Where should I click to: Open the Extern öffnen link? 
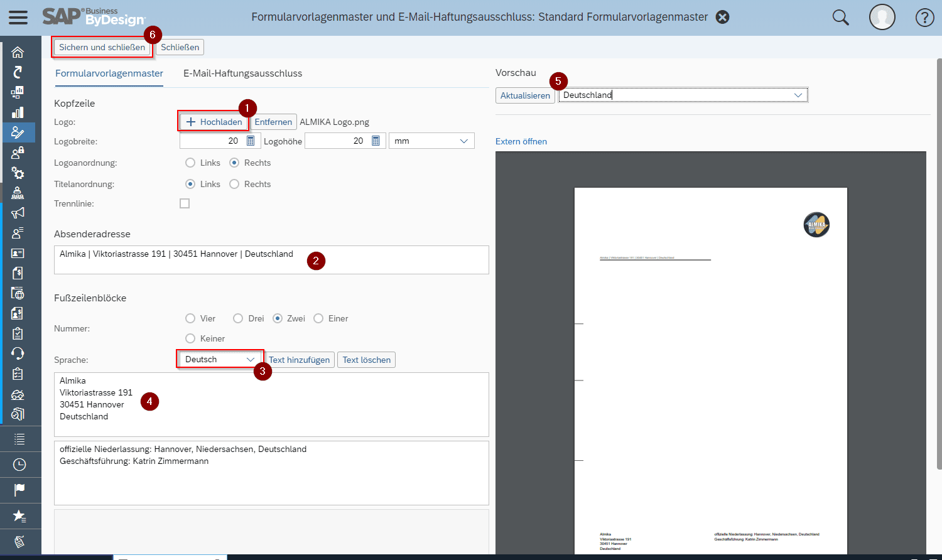tap(521, 141)
